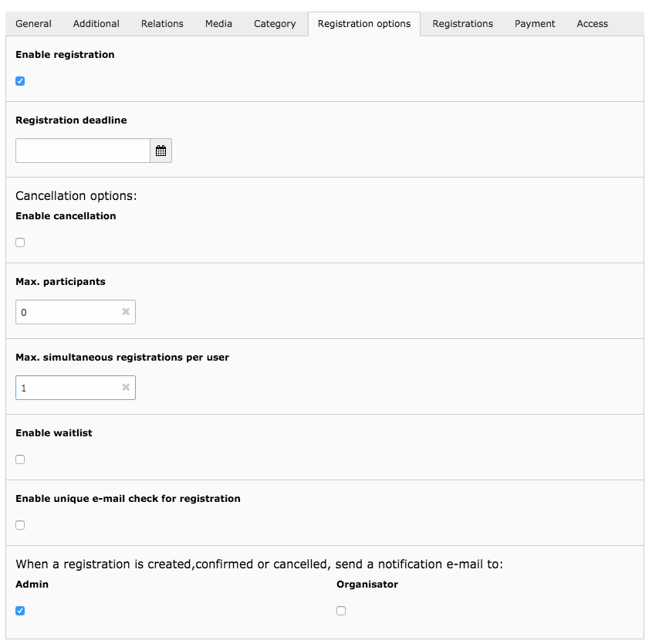The width and height of the screenshot is (649, 644).
Task: Switch to the Payment tab
Action: point(535,24)
